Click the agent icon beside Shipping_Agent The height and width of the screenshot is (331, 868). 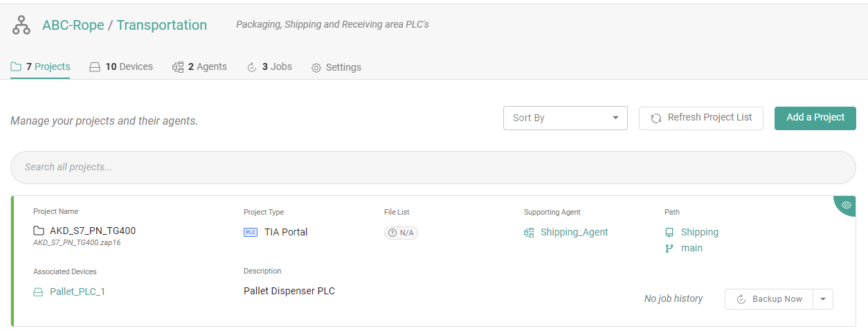coord(529,233)
